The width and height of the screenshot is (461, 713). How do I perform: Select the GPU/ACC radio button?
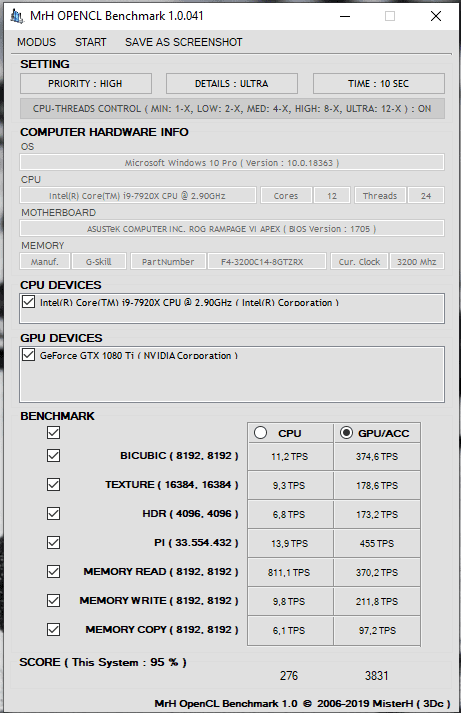(346, 432)
